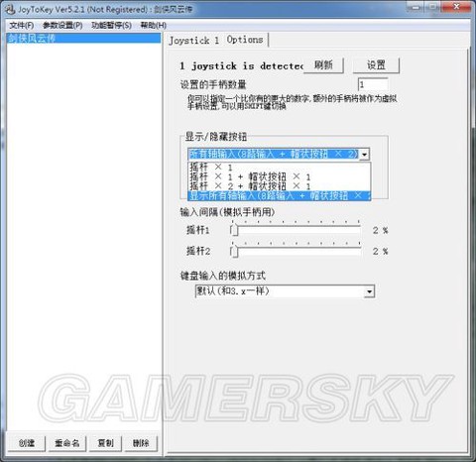Screen dimensions: 476x462
Task: Open the 文件(F) menu
Action: point(22,26)
